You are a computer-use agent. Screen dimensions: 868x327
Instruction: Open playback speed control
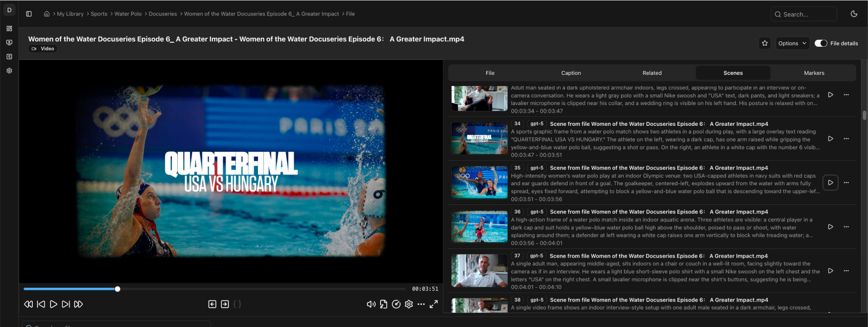pyautogui.click(x=396, y=304)
